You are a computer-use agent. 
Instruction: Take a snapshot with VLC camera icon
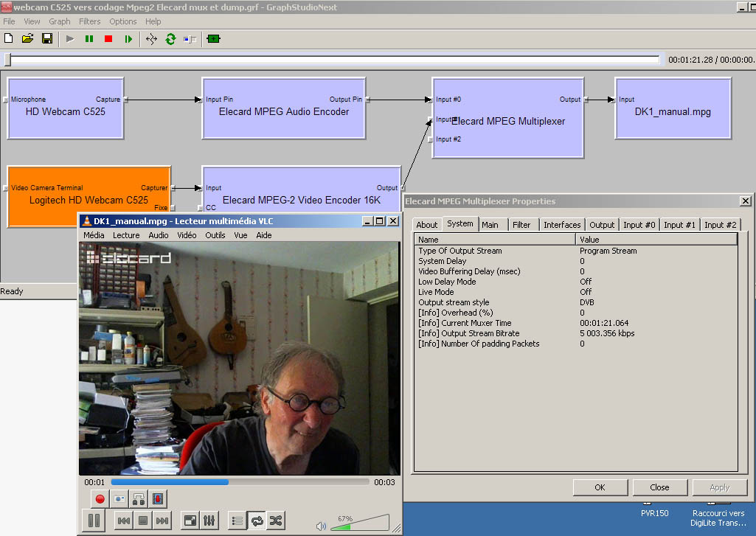tap(119, 499)
